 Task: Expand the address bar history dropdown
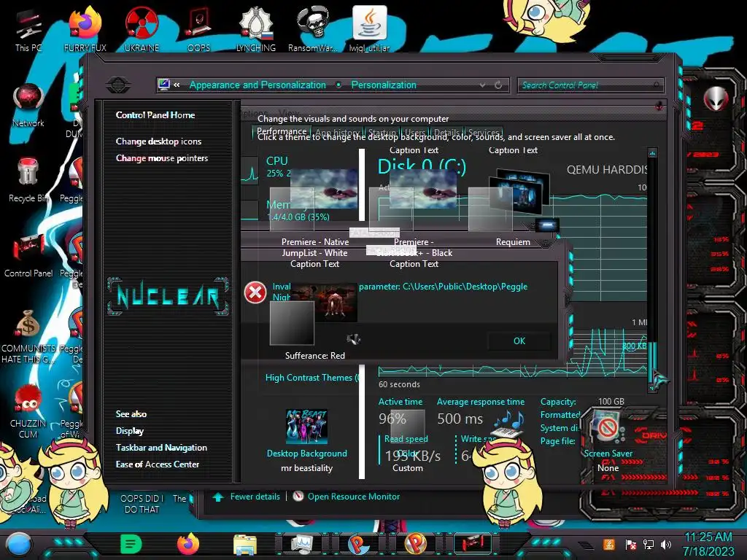(483, 85)
